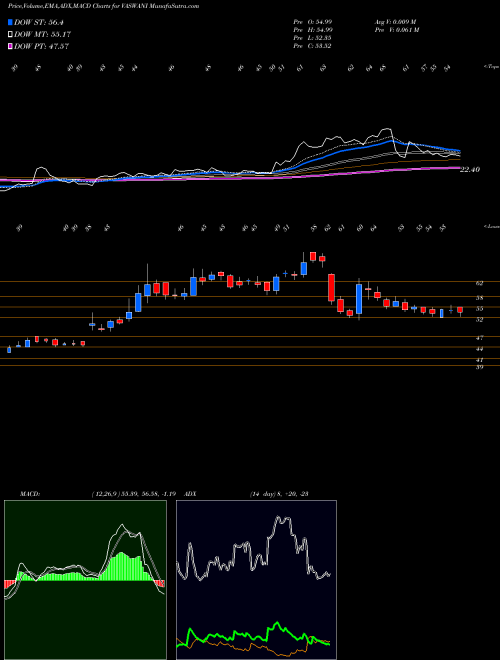This screenshot has width=500, height=660.
Task: Click the Tops marker label
Action: (x=491, y=67)
